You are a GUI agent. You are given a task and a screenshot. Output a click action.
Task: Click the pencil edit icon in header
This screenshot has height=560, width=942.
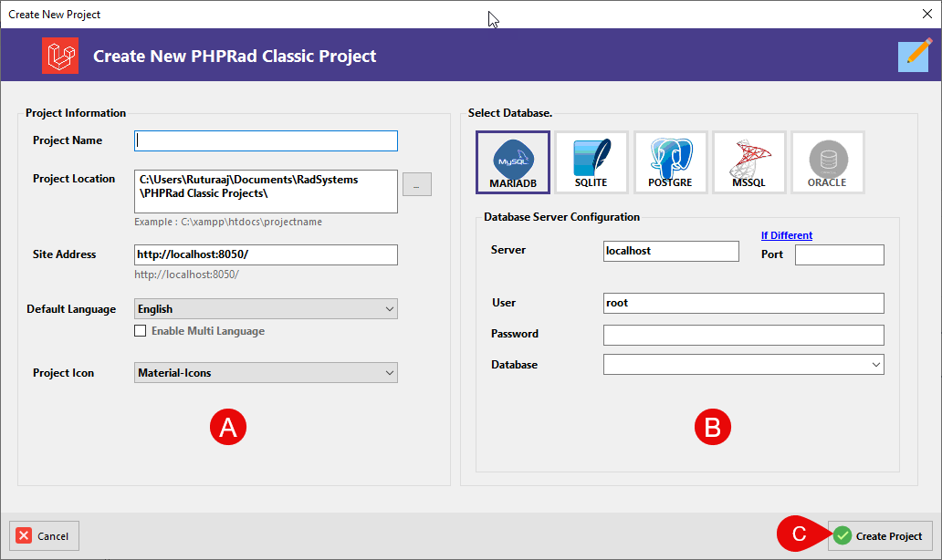[916, 56]
